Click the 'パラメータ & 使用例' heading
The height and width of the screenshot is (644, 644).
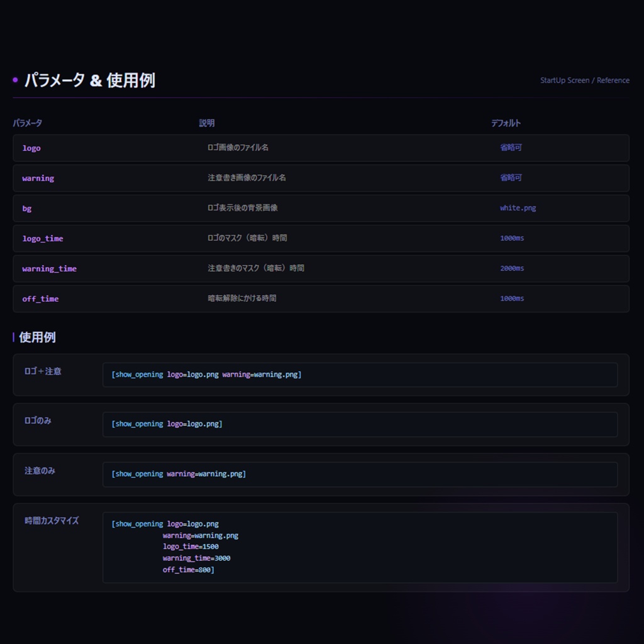tap(90, 80)
